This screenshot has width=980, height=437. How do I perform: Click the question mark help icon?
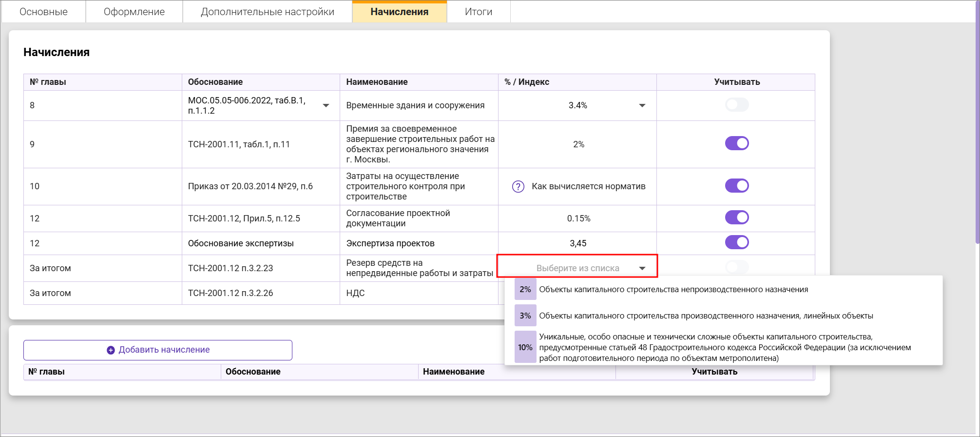pyautogui.click(x=518, y=187)
